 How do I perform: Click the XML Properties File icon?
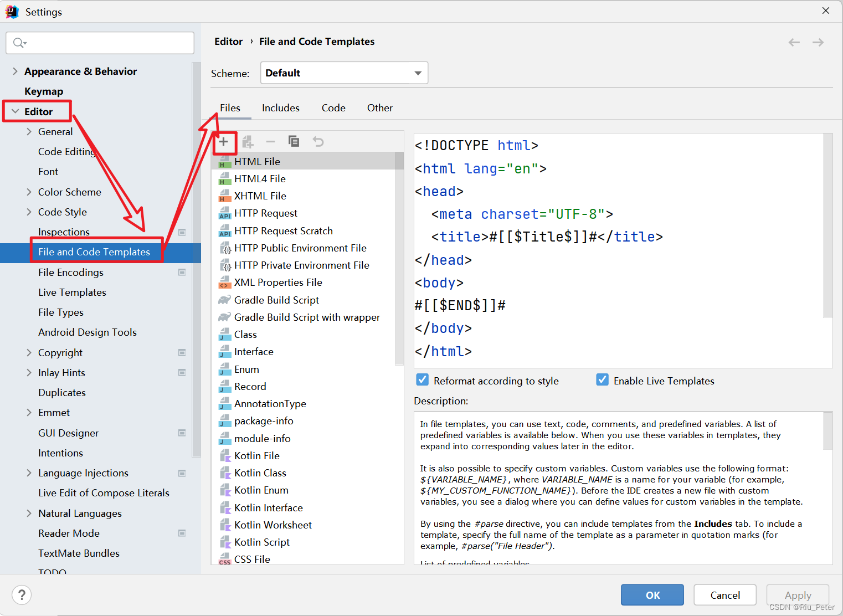(224, 283)
